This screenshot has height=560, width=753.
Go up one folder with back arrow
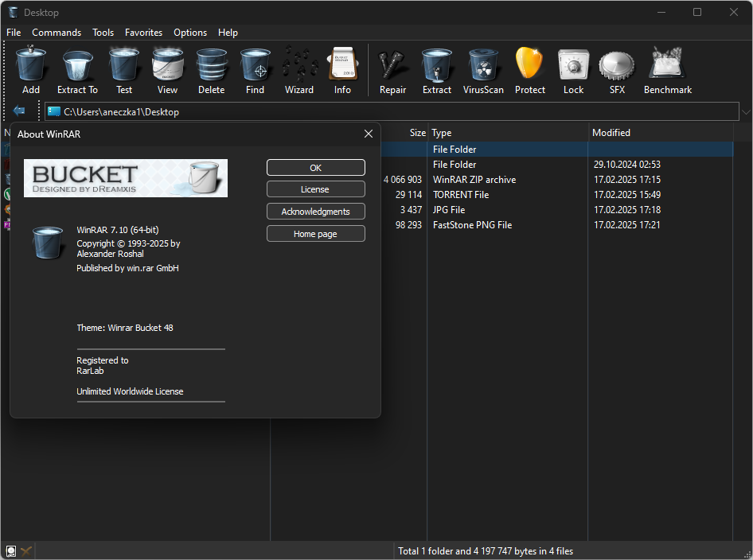pos(19,111)
